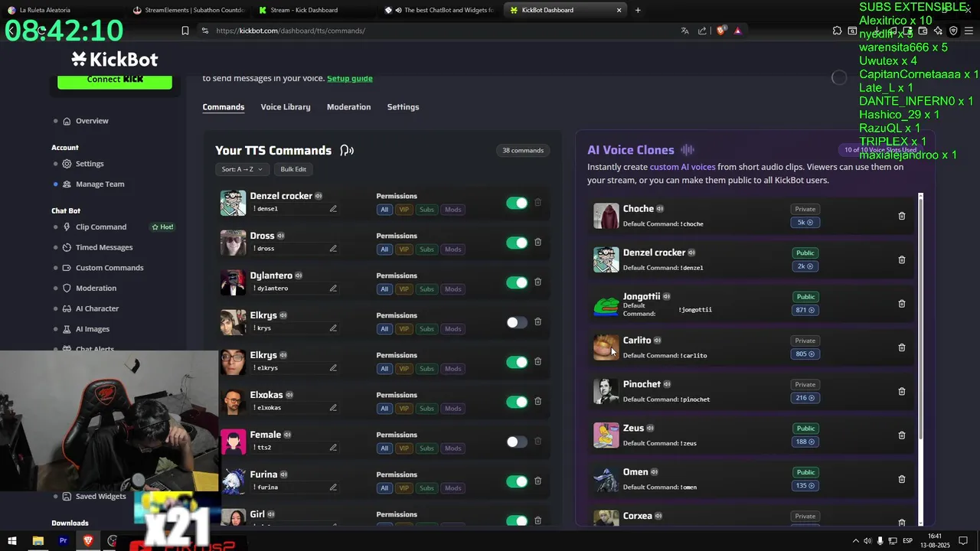Switch to the Moderation tab
The height and width of the screenshot is (551, 980).
[348, 107]
